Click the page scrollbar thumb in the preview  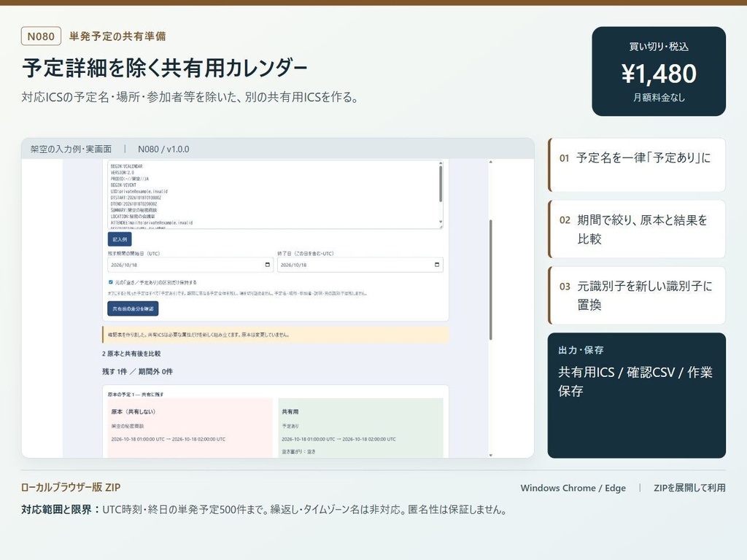click(x=491, y=279)
